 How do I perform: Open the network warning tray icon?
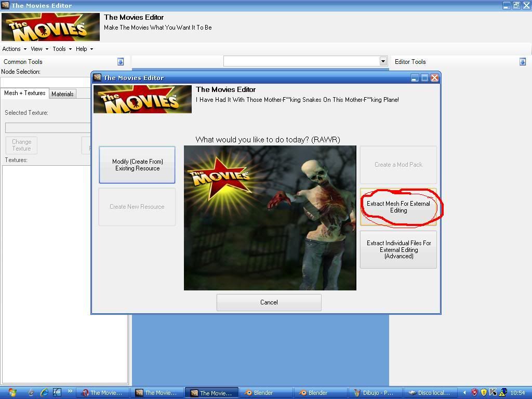coord(503,393)
